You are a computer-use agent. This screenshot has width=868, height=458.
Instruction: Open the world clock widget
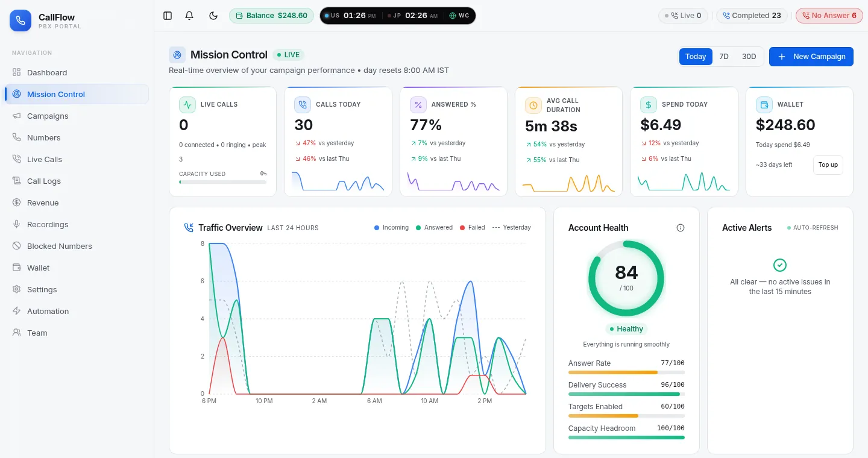(398, 16)
